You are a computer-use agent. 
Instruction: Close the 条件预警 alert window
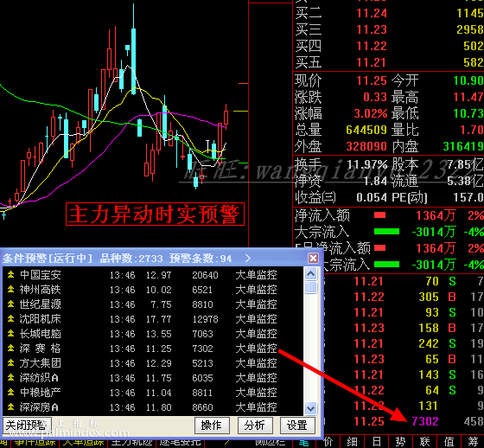[x=313, y=259]
